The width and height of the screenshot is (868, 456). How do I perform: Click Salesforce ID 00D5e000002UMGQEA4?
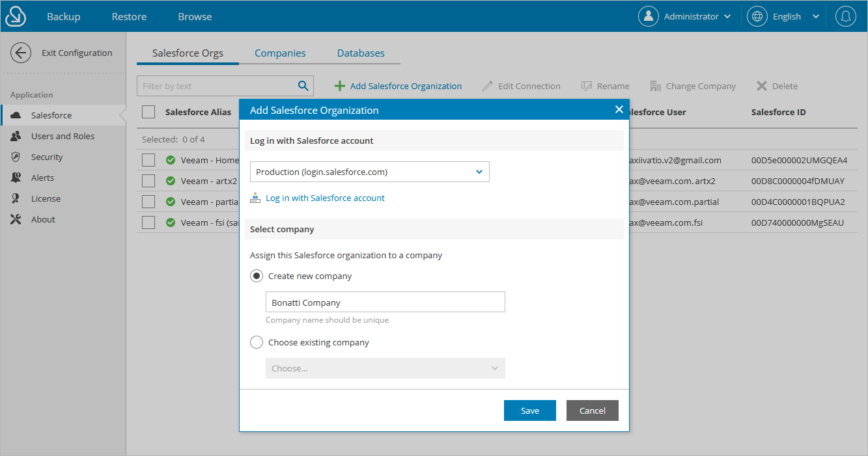click(x=799, y=160)
